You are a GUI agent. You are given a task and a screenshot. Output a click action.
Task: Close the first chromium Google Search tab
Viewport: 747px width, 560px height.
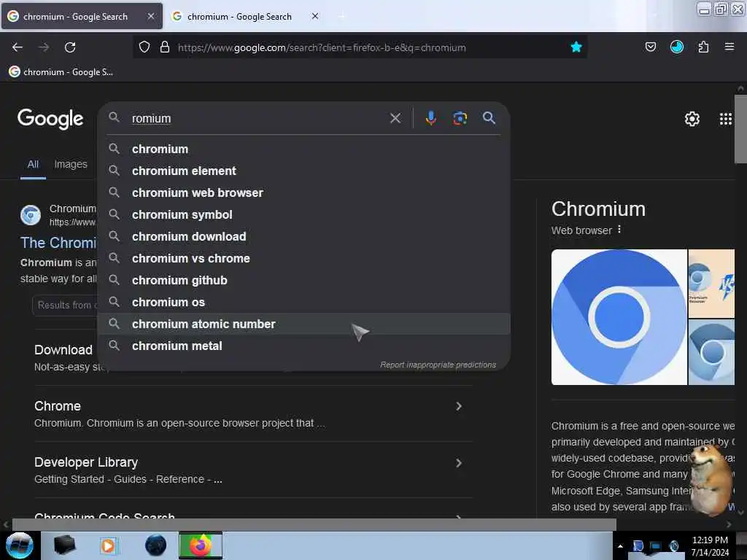pos(150,16)
